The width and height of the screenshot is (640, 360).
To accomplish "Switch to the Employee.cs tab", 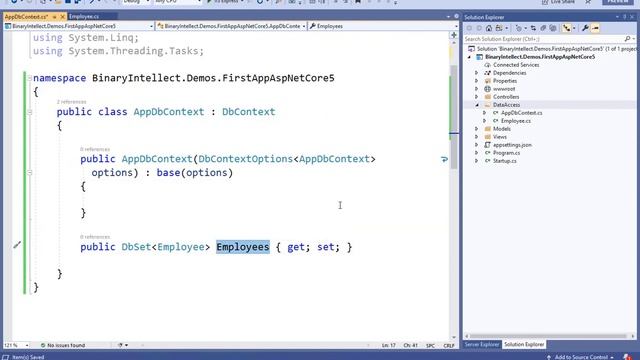I will (84, 16).
